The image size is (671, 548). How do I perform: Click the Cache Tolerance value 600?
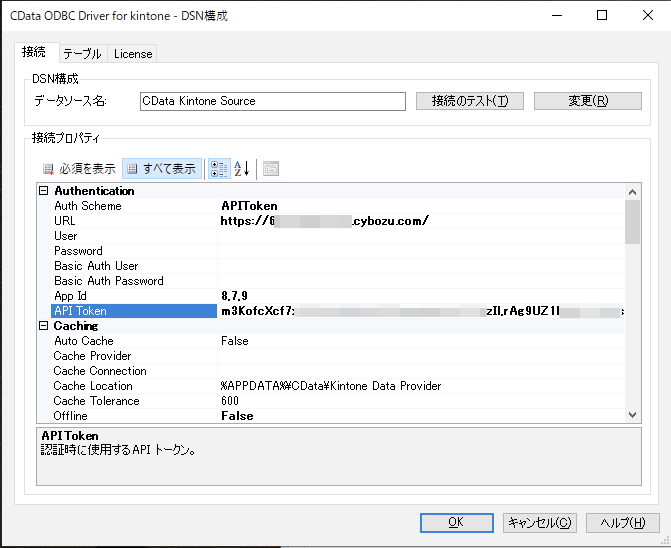tap(230, 401)
